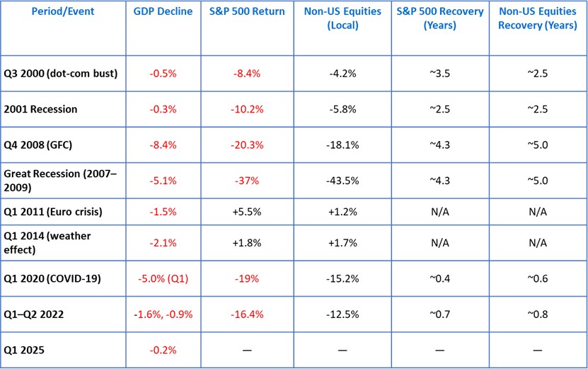Select the GDP Decline column header
Image resolution: width=588 pixels, height=369 pixels.
163,11
